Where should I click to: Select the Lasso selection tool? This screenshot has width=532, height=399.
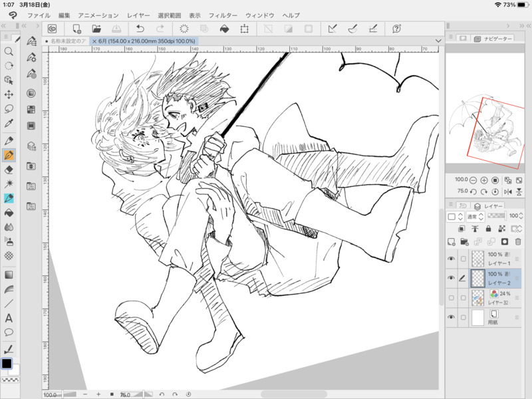[9, 108]
